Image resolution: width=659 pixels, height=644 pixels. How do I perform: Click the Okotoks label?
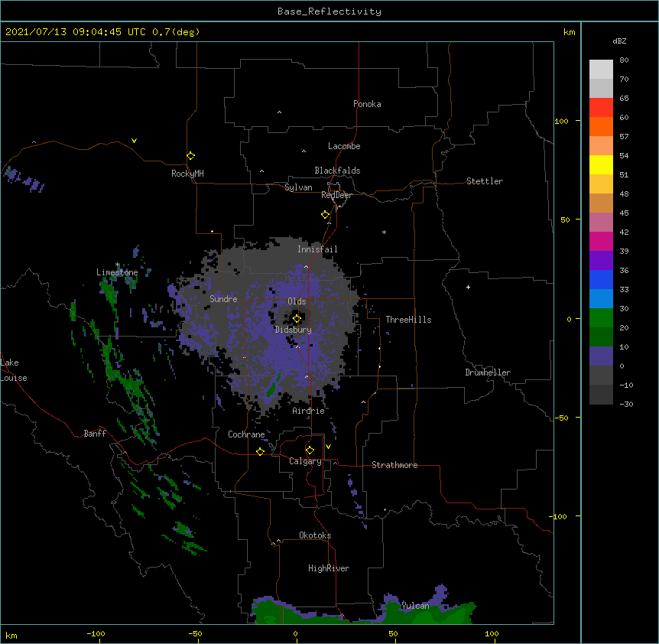(315, 535)
